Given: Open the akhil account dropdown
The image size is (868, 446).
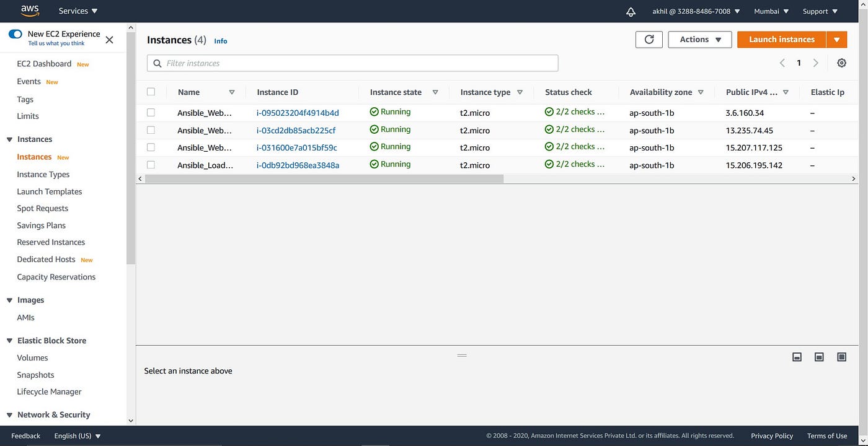Looking at the screenshot, I should pos(696,11).
